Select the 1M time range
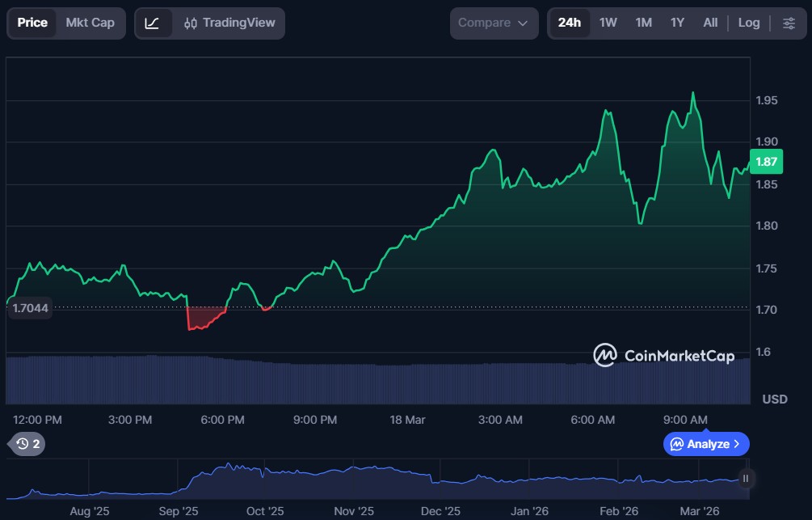The width and height of the screenshot is (812, 520). coord(643,23)
